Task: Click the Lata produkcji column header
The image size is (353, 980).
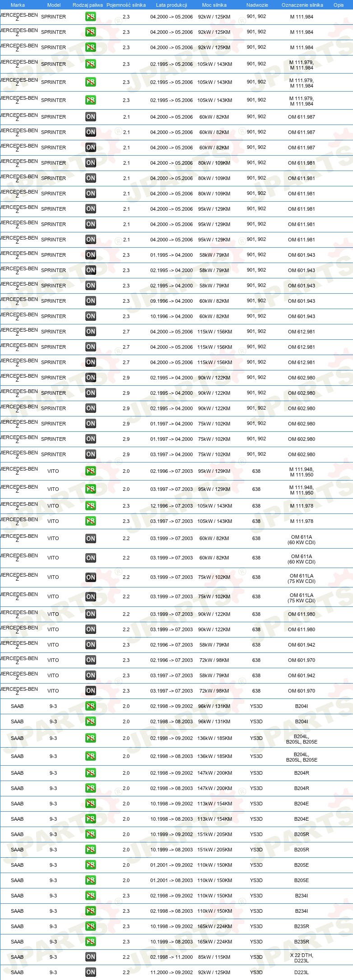Action: pos(172,5)
